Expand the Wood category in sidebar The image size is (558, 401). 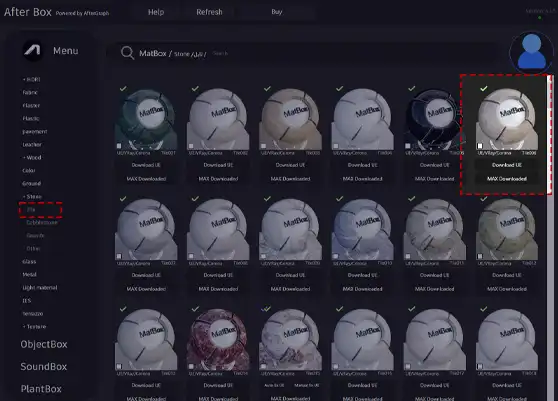(32, 157)
